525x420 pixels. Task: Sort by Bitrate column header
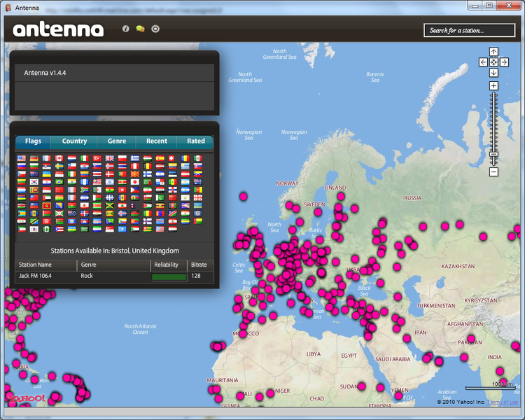coord(200,265)
